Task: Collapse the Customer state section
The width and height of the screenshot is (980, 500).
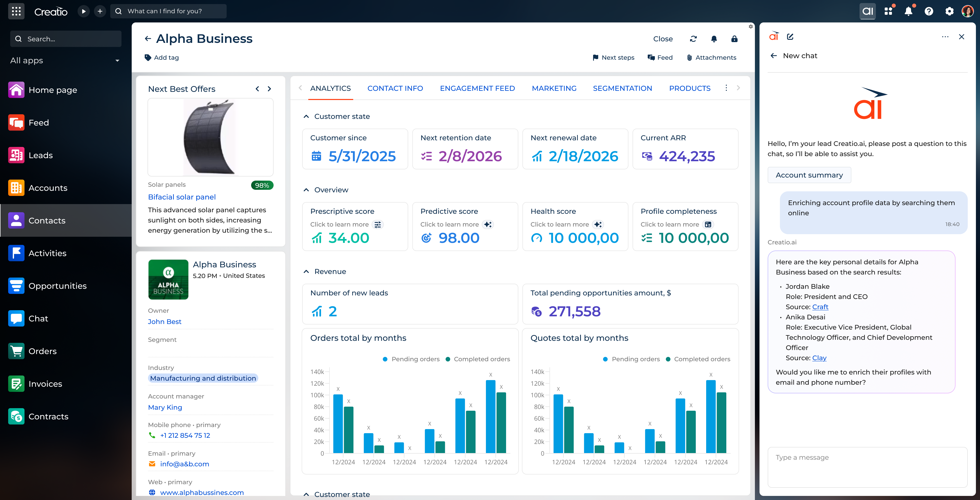Action: tap(307, 116)
